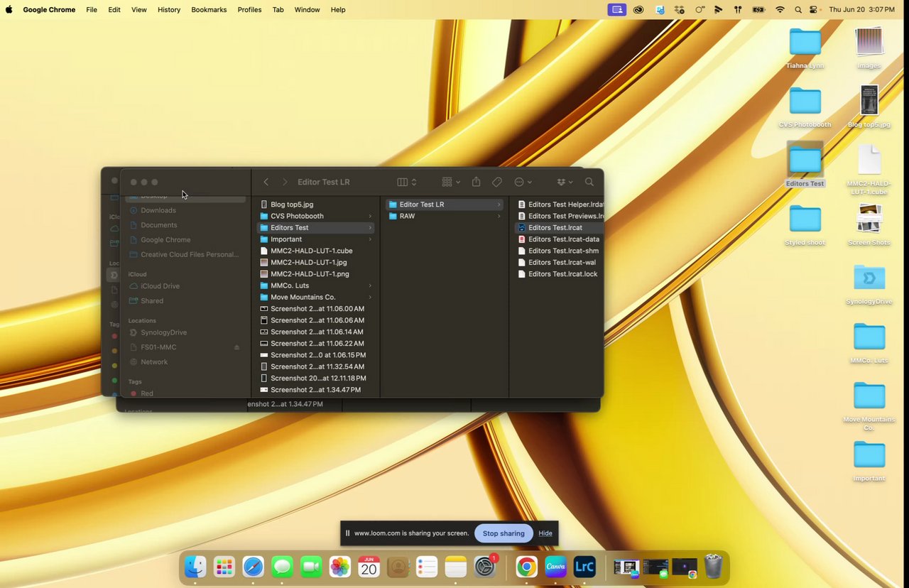Open Notes from the Dock
Image resolution: width=909 pixels, height=588 pixels.
[456, 567]
